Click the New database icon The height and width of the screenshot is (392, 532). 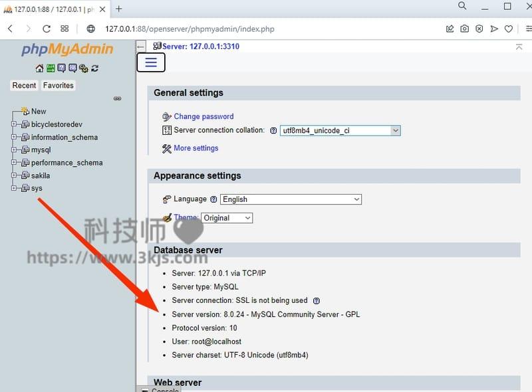[25, 111]
